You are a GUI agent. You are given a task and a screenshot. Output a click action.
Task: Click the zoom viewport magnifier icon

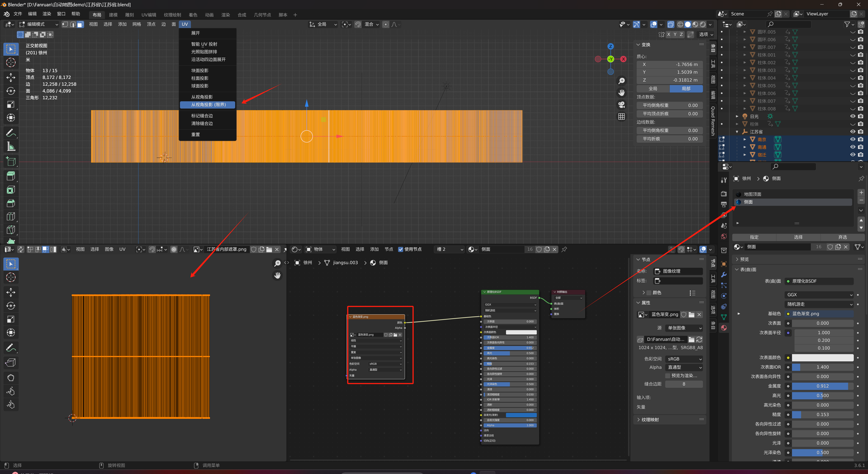click(622, 81)
